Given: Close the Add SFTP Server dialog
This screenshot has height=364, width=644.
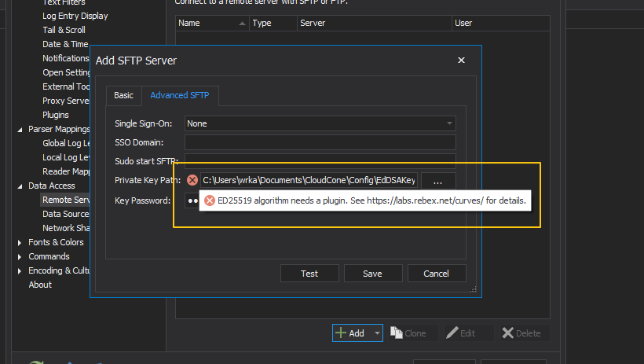Looking at the screenshot, I should pos(461,61).
